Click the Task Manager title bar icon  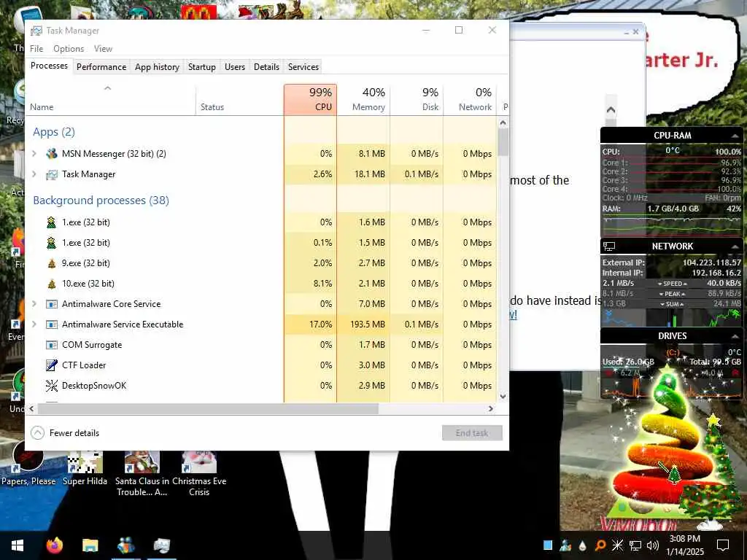[x=36, y=31]
